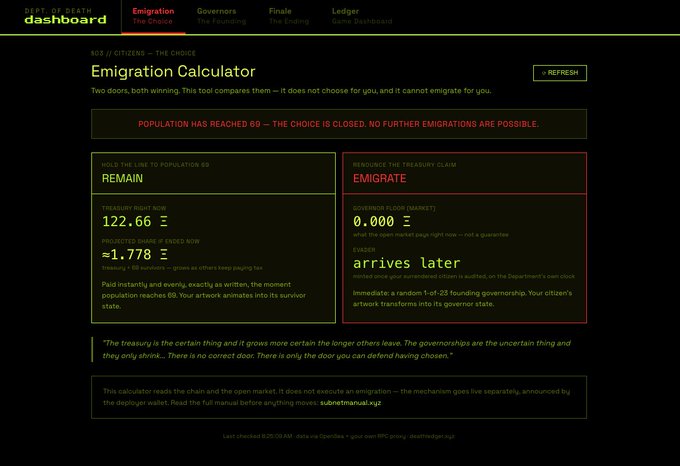Click the 'Hold the line to population 69' label

155,165
